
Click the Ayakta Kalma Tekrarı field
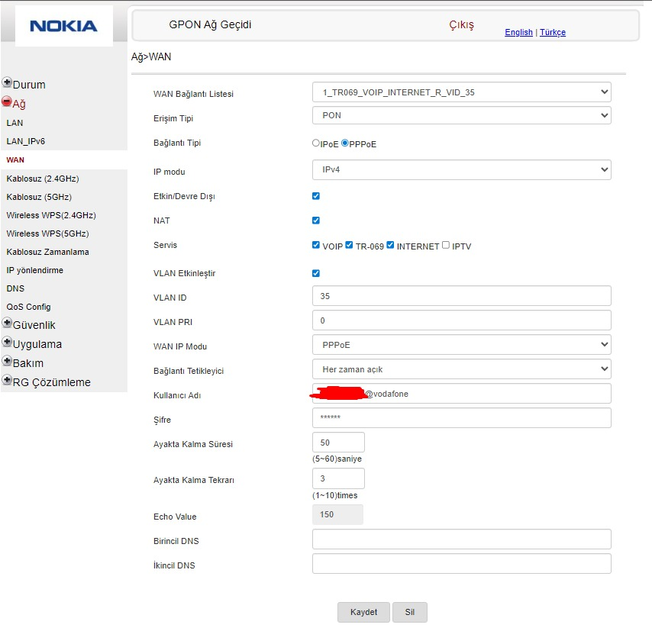coord(338,478)
